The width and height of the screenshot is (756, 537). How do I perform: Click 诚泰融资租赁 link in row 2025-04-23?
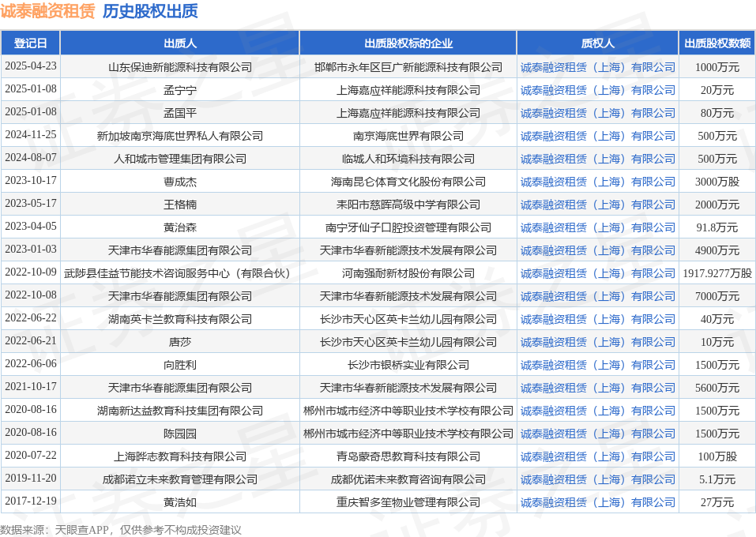(x=597, y=67)
